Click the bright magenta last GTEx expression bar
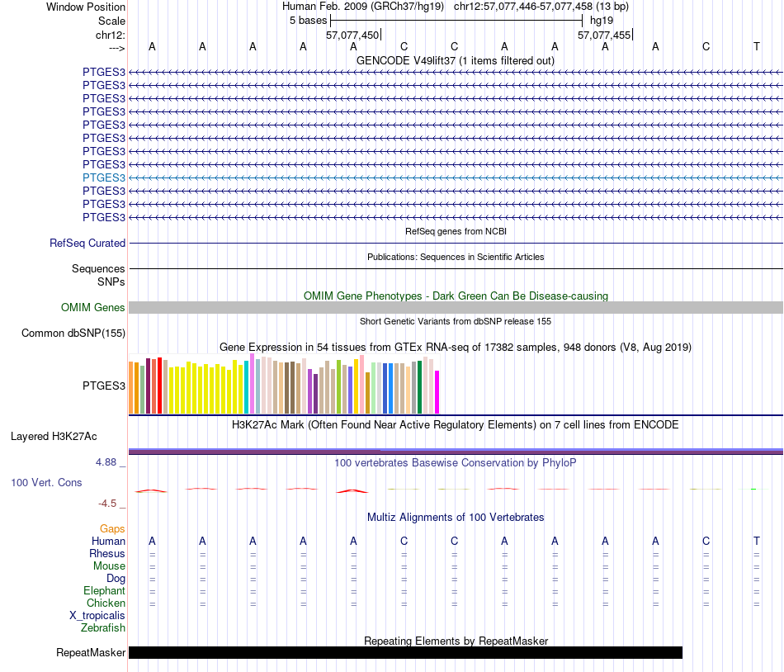Image resolution: width=784 pixels, height=672 pixels. tap(437, 392)
